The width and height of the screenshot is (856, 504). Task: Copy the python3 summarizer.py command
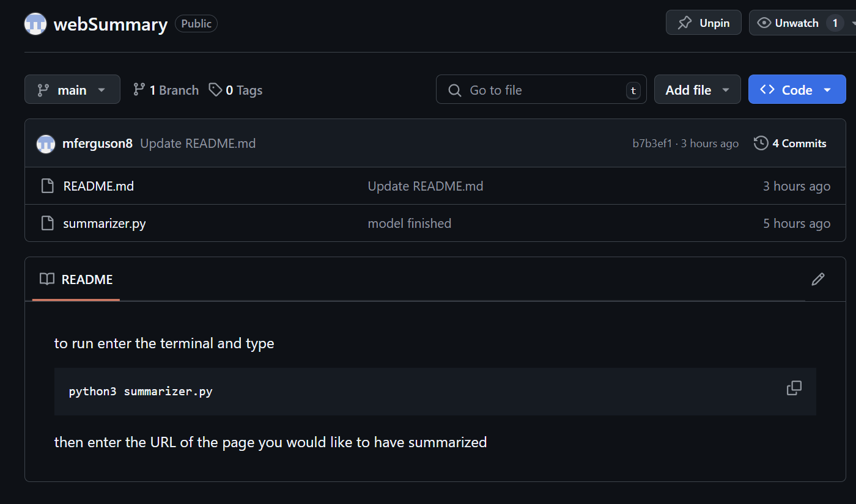pyautogui.click(x=794, y=388)
